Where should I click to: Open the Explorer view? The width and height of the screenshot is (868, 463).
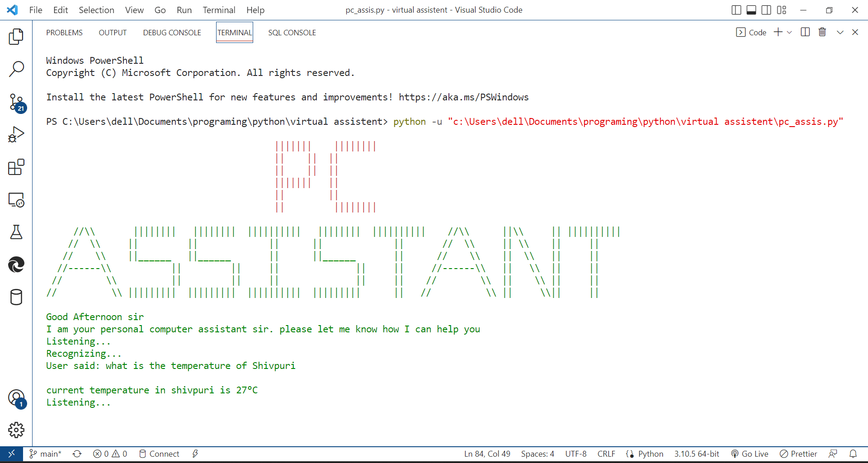pos(16,37)
